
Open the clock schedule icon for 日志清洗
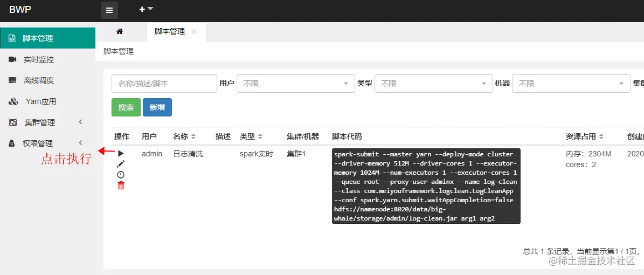(121, 175)
